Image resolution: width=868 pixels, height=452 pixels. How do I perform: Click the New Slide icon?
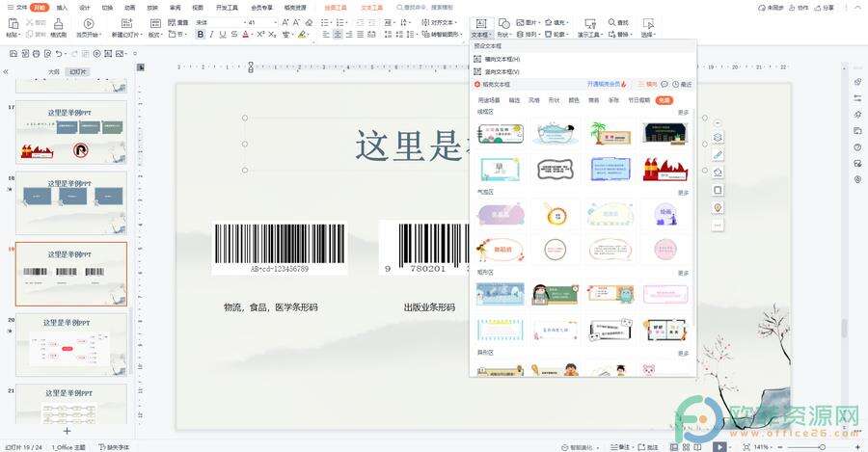point(126,23)
